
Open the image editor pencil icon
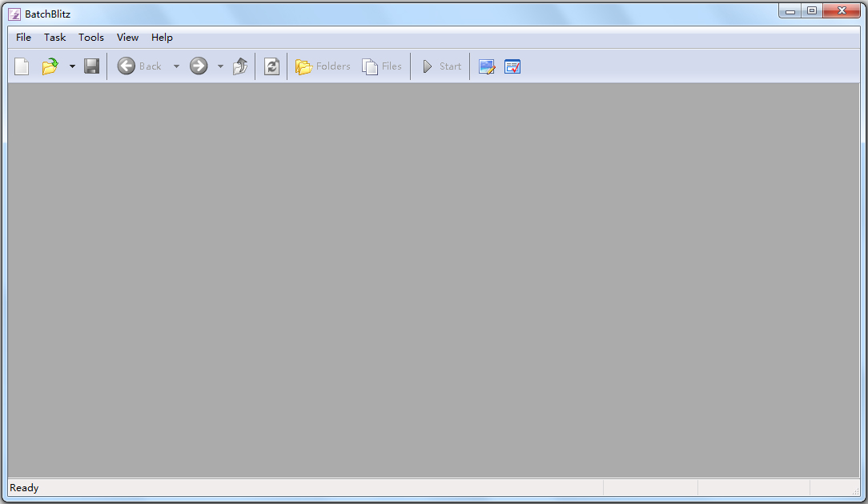coord(487,66)
